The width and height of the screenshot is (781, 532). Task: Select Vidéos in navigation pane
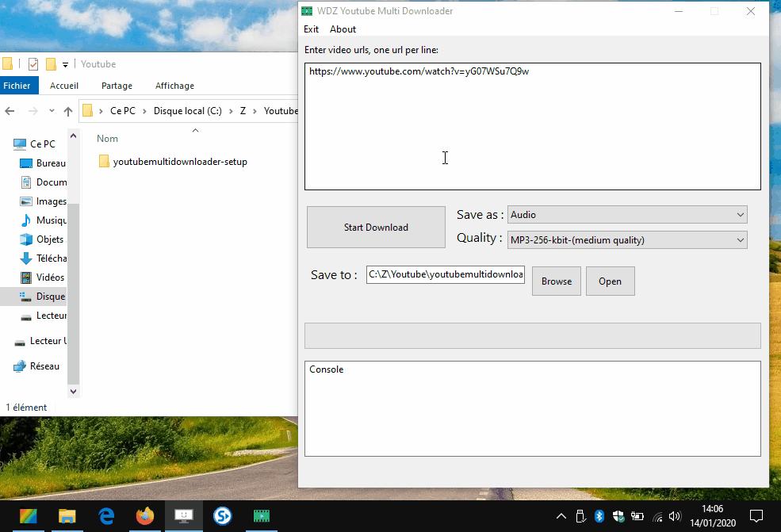pos(42,277)
